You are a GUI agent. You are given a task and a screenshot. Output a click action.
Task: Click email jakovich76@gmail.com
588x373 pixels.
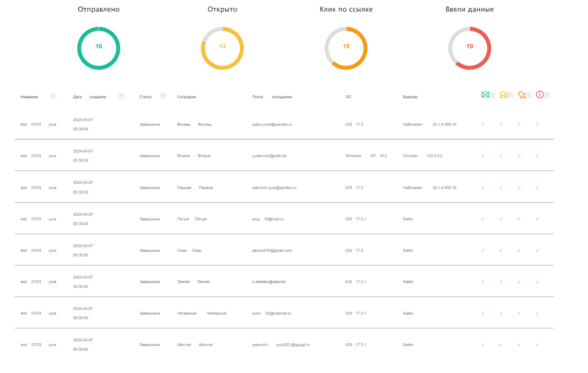pos(272,250)
